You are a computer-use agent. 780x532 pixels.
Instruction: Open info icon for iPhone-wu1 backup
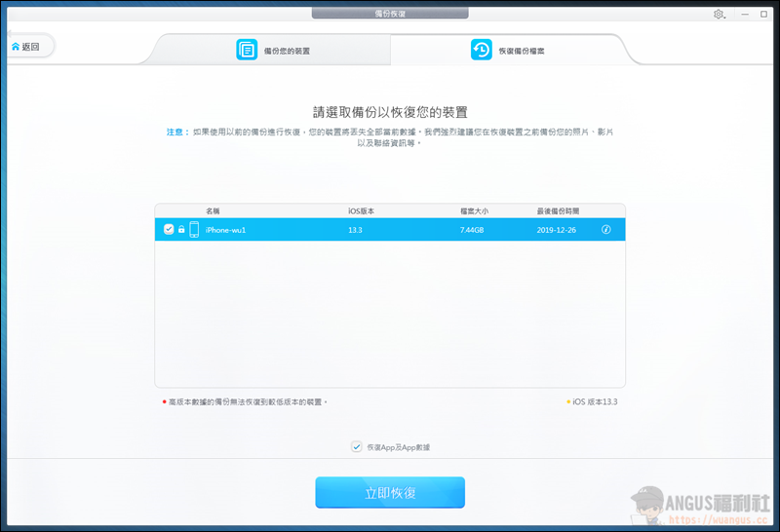[605, 229]
